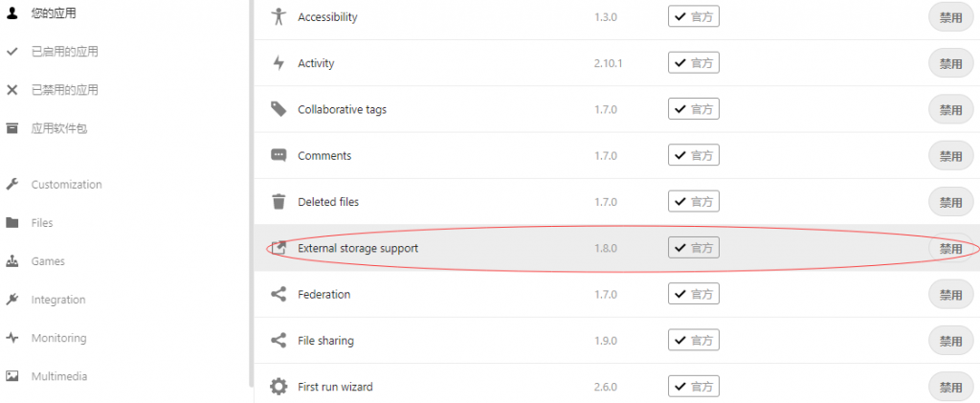The width and height of the screenshot is (980, 403).
Task: Go to 应用软件包 app bundles
Action: click(59, 128)
